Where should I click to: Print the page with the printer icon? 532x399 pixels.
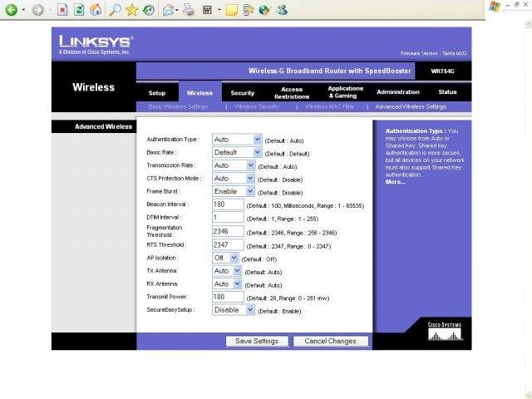[189, 10]
